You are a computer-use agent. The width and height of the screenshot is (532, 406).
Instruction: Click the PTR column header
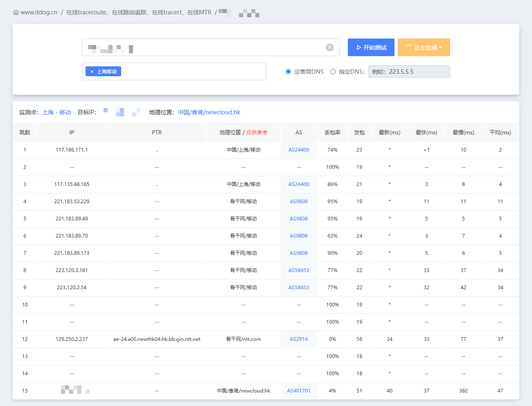157,133
